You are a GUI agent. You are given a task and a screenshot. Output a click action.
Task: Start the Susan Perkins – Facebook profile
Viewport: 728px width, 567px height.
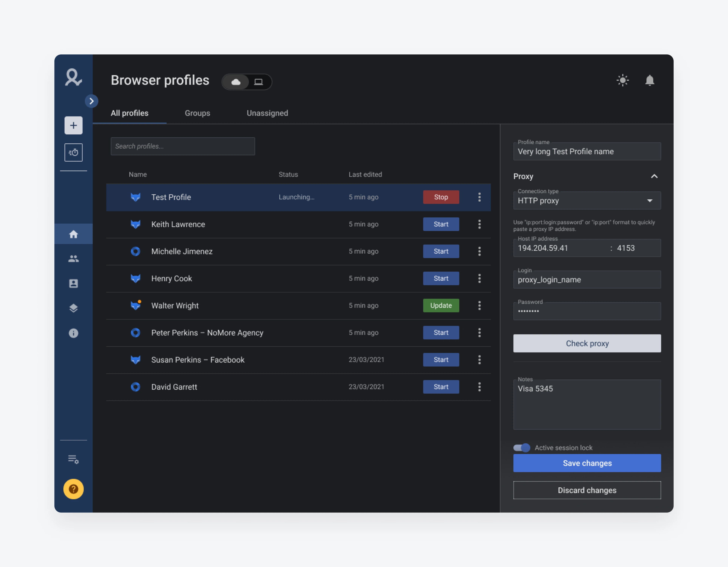tap(441, 359)
